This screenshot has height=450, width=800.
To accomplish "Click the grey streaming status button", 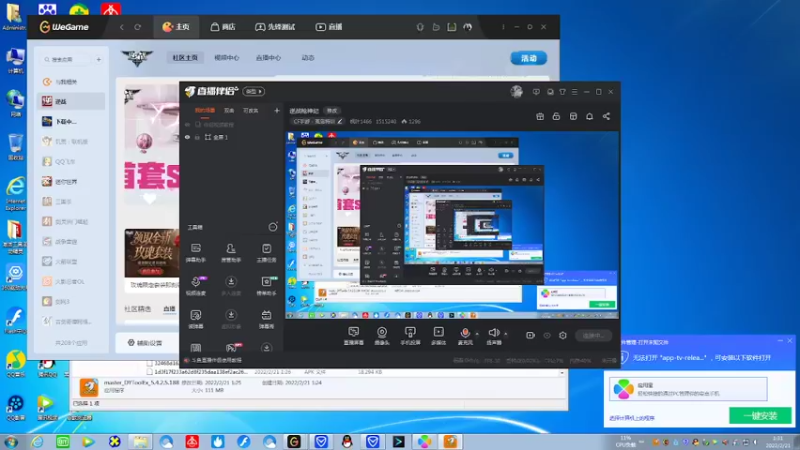I will pos(594,335).
